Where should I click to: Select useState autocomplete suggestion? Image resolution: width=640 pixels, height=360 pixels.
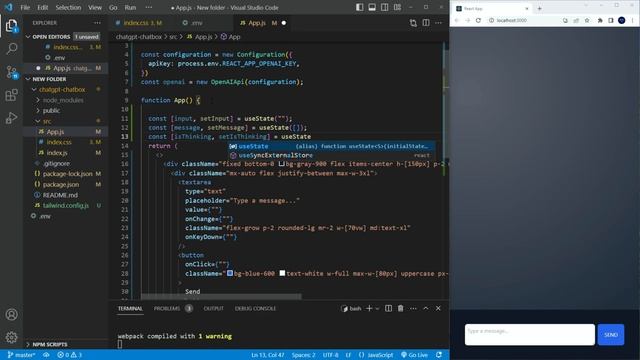point(331,146)
